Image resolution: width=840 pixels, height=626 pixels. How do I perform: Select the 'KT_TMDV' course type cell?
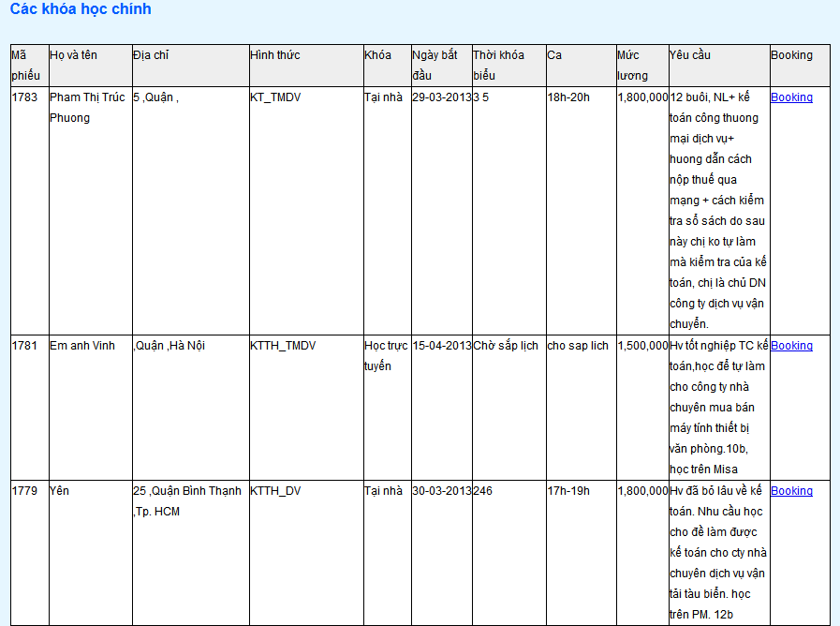point(276,97)
